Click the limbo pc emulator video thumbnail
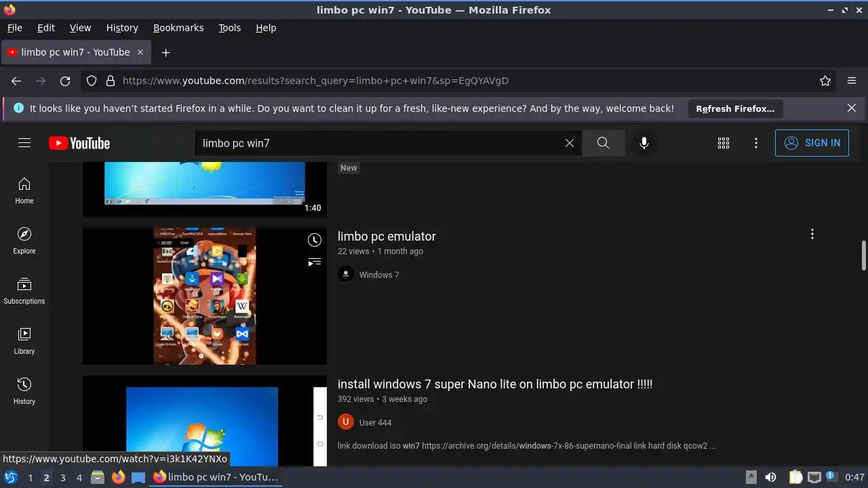This screenshot has width=868, height=488. [205, 296]
